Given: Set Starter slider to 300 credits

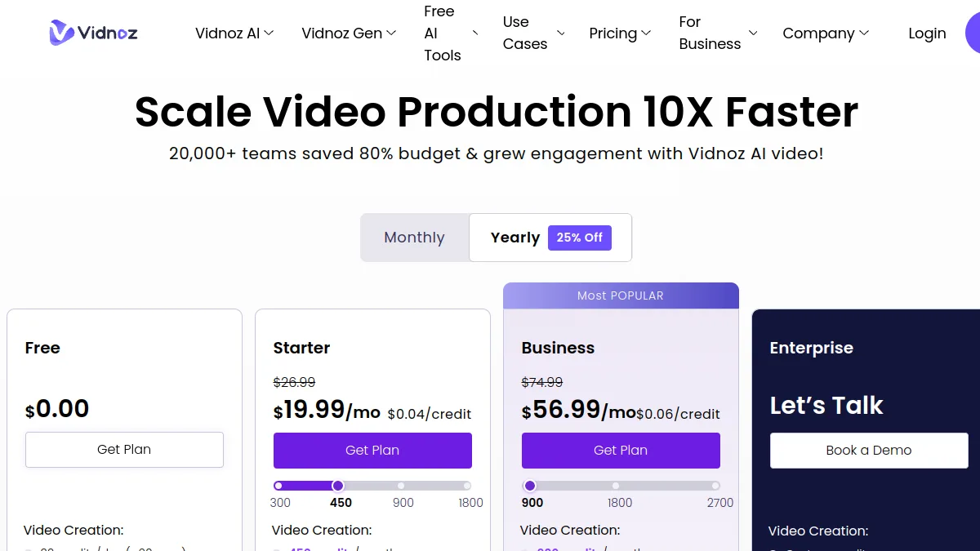Looking at the screenshot, I should click(x=278, y=486).
